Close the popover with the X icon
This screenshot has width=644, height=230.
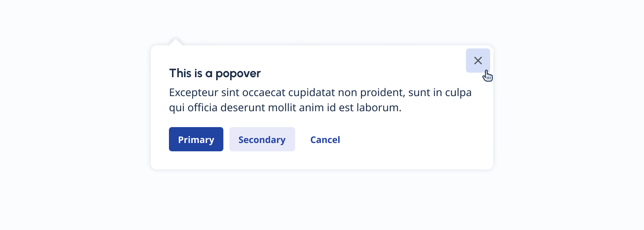[478, 61]
